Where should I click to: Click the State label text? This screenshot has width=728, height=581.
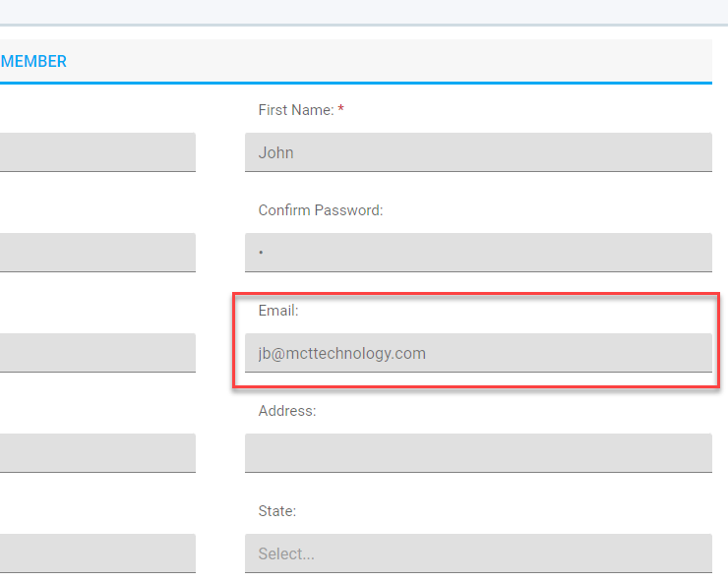[x=277, y=511]
